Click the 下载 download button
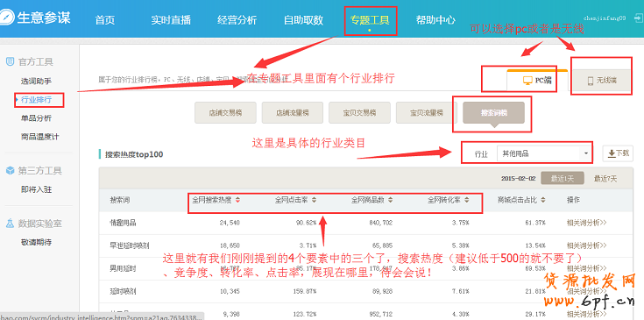 [x=618, y=153]
